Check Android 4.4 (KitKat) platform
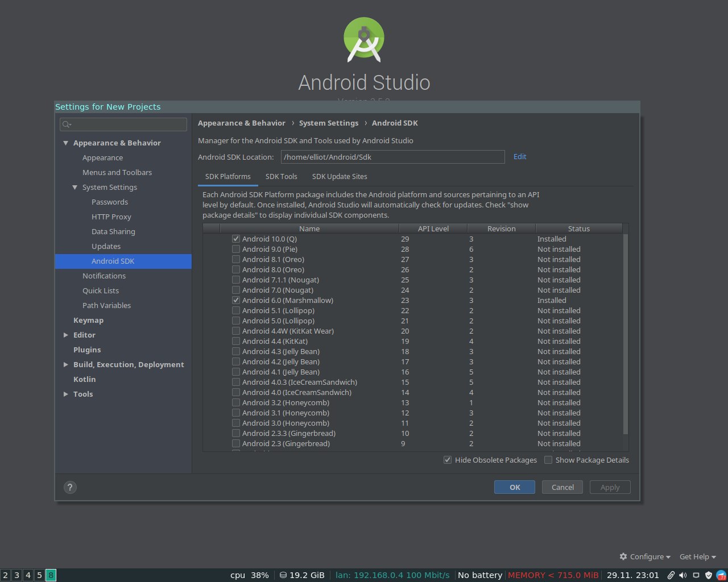 [x=236, y=342]
